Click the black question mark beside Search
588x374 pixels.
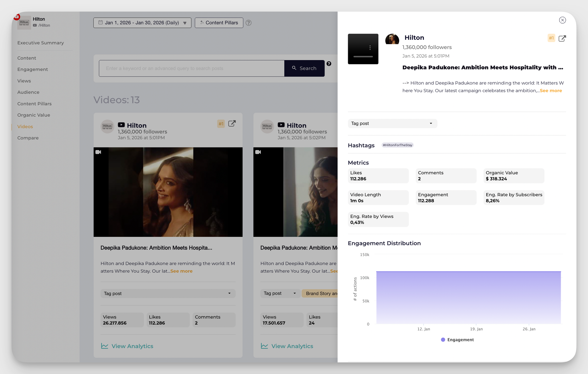329,64
